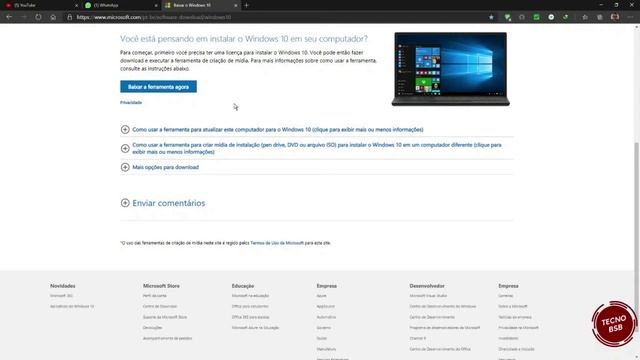Switch to the YouTube tab
The width and height of the screenshot is (640, 360).
pyautogui.click(x=40, y=5)
